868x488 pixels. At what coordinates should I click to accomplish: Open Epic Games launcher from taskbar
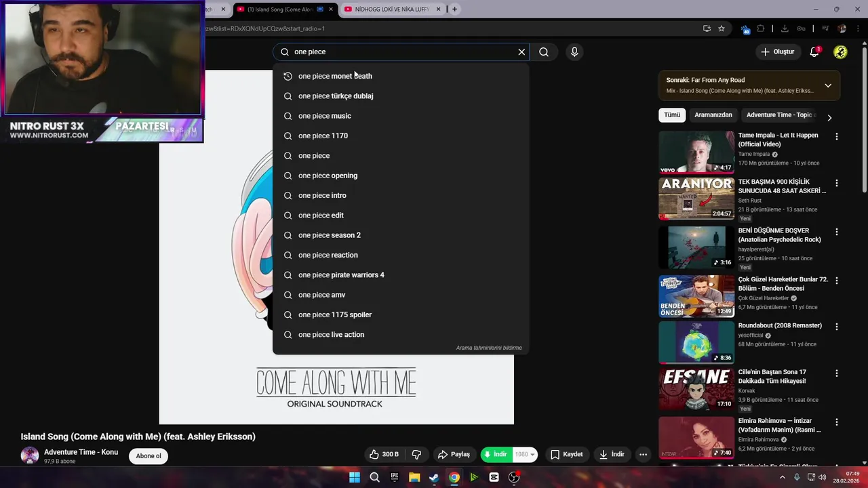point(395,477)
